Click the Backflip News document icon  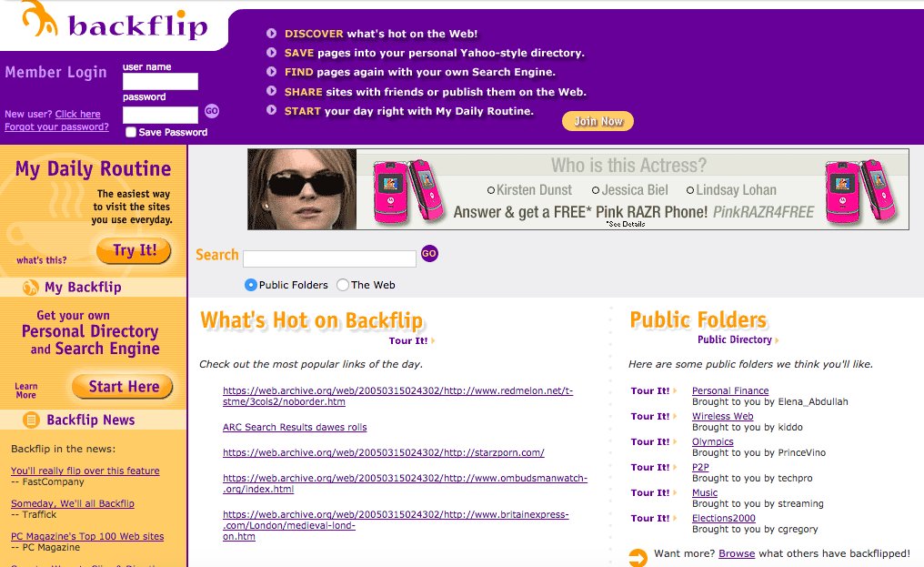pos(31,420)
